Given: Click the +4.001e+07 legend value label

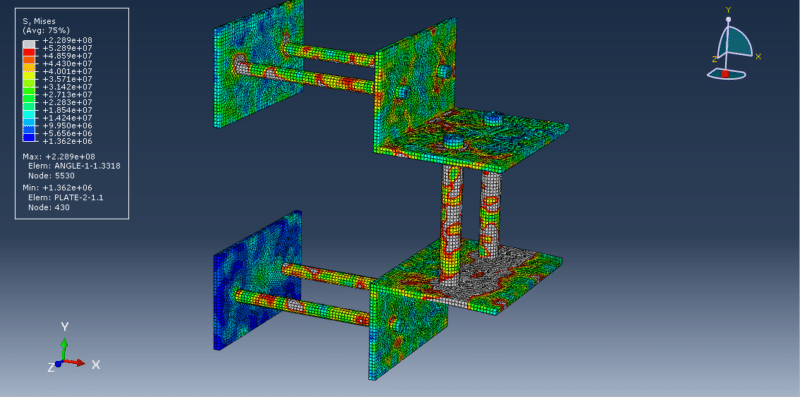Looking at the screenshot, I should click(67, 71).
